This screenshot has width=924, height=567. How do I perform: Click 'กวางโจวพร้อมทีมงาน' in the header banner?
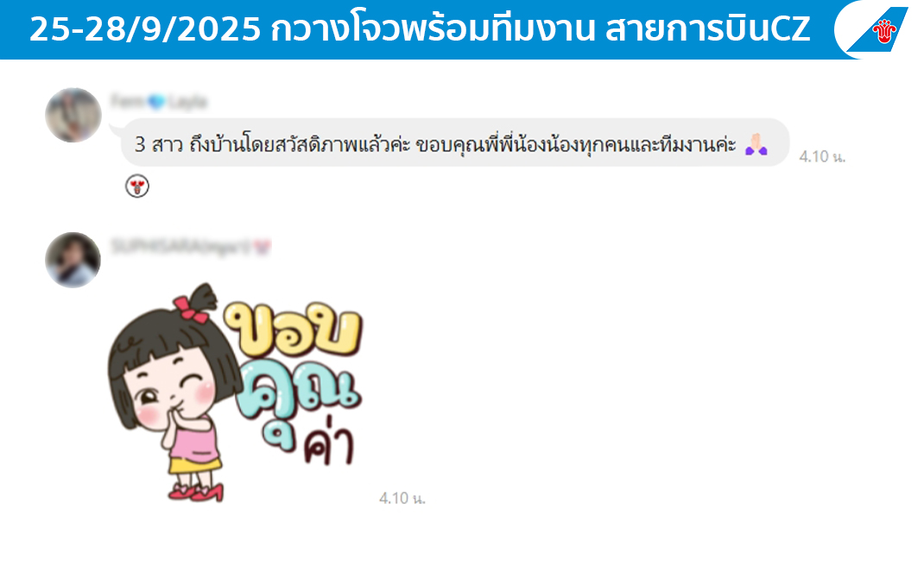tap(434, 28)
